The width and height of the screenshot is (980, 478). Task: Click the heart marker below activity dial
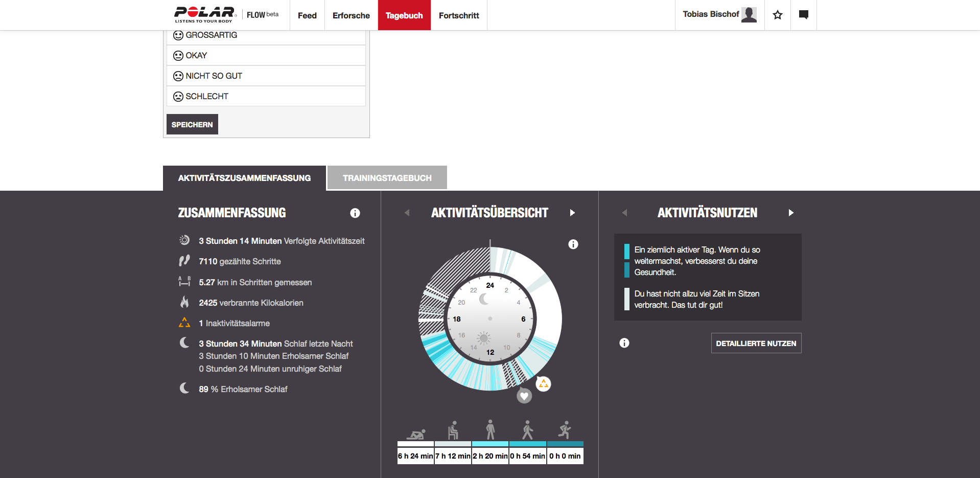pos(524,396)
